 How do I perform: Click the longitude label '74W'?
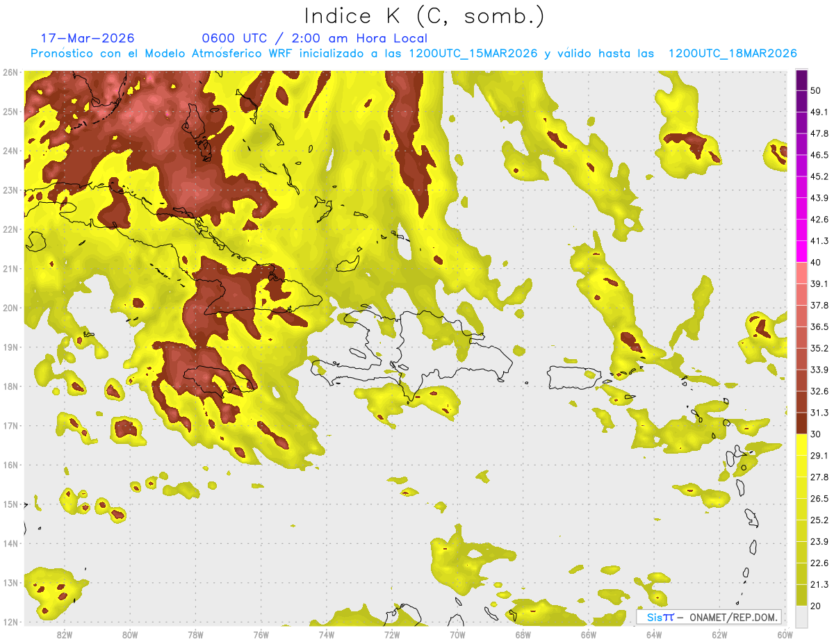click(326, 635)
